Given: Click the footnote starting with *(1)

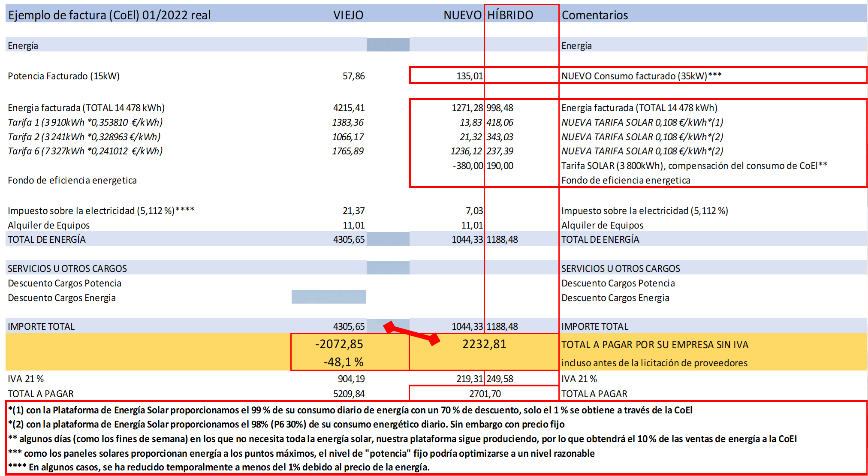Looking at the screenshot, I should click(350, 410).
